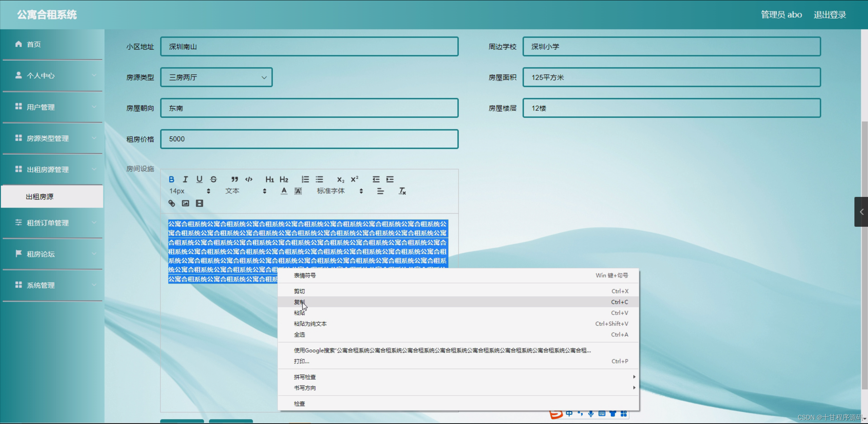Click Sogou input method logo
Viewport: 868px width, 424px height.
(556, 415)
